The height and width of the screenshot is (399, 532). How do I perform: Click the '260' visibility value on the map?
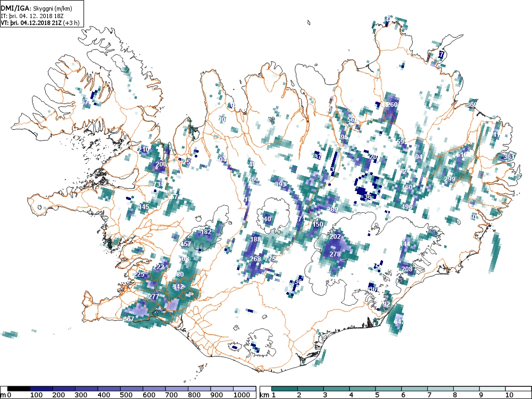(392, 104)
